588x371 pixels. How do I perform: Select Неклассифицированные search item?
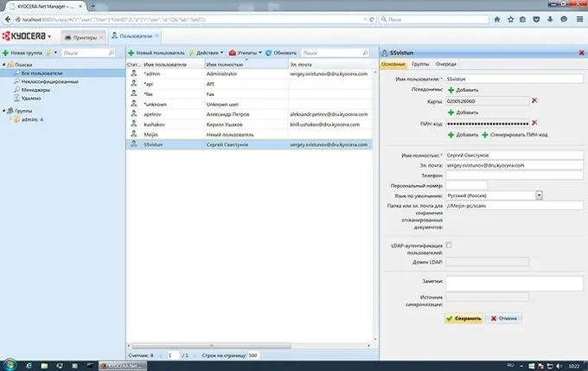pos(49,81)
